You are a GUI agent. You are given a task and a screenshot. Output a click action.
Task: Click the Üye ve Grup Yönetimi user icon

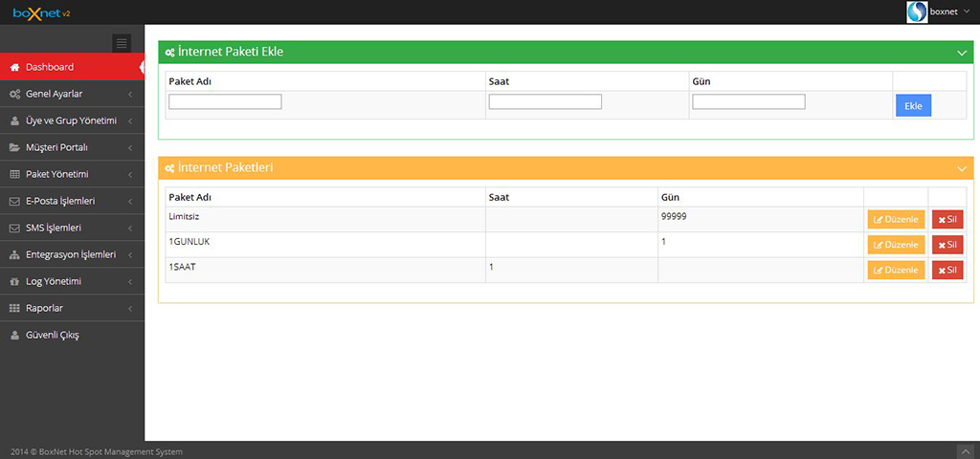click(15, 120)
